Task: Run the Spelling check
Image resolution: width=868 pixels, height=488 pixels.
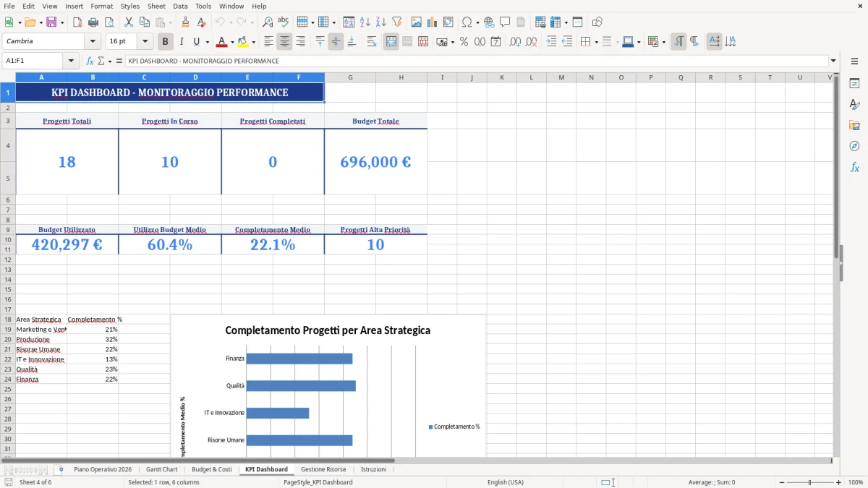Action: pyautogui.click(x=283, y=22)
